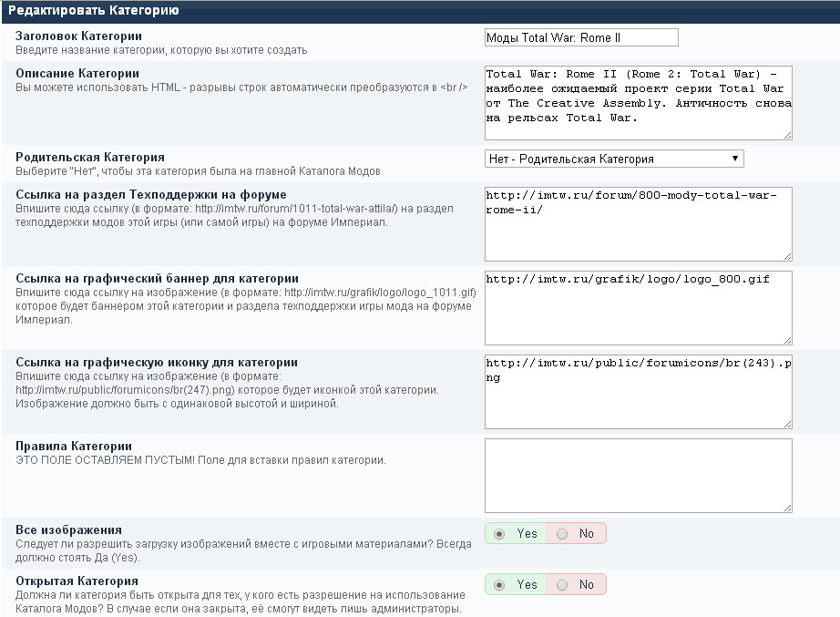This screenshot has width=840, height=617.
Task: Select Yes for "Открытая Категория"
Action: pos(499,585)
